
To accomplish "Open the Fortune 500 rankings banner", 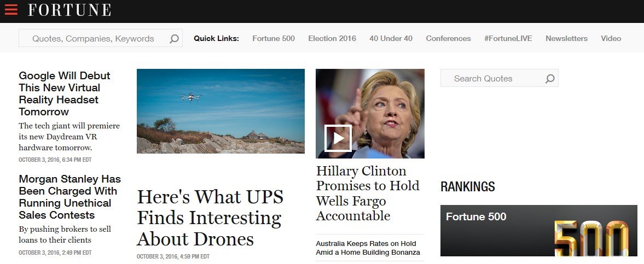I will tap(538, 231).
